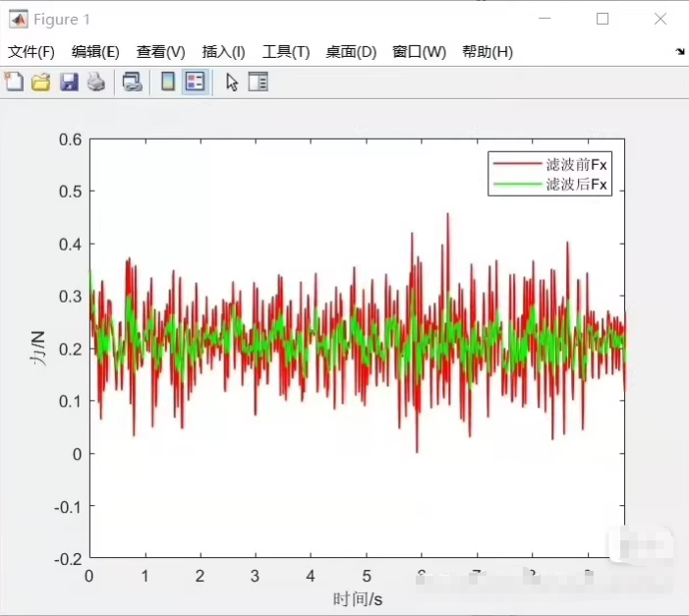Click the y-axis tick label -0.2
This screenshot has width=689, height=616.
pos(68,559)
